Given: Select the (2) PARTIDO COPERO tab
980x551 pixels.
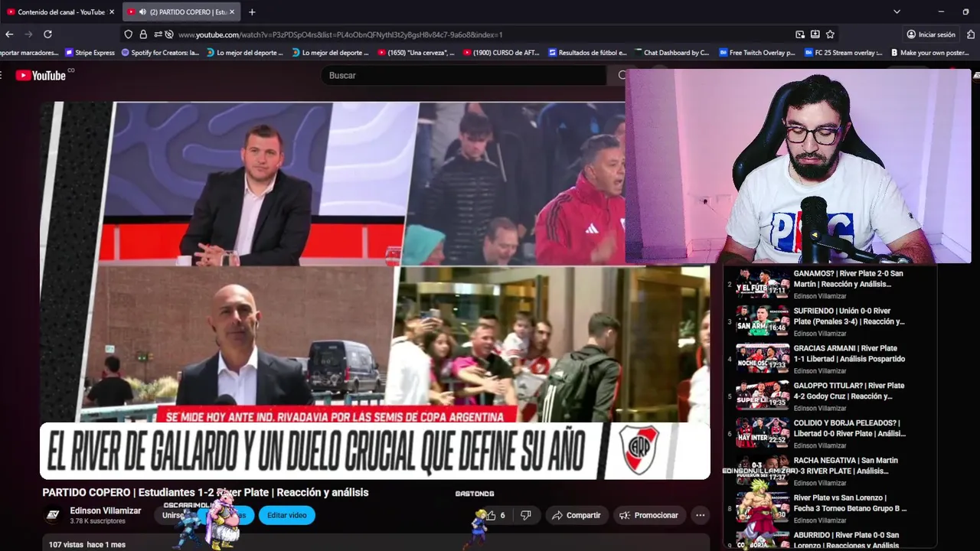Looking at the screenshot, I should [x=182, y=12].
